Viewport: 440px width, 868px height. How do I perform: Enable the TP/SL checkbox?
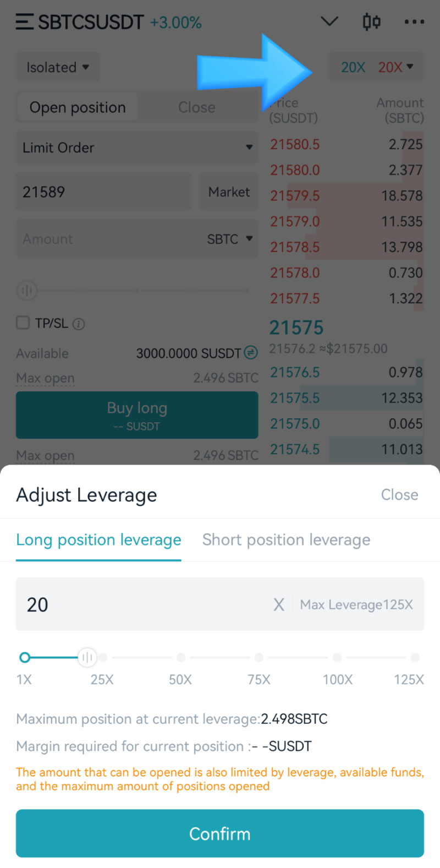tap(23, 323)
